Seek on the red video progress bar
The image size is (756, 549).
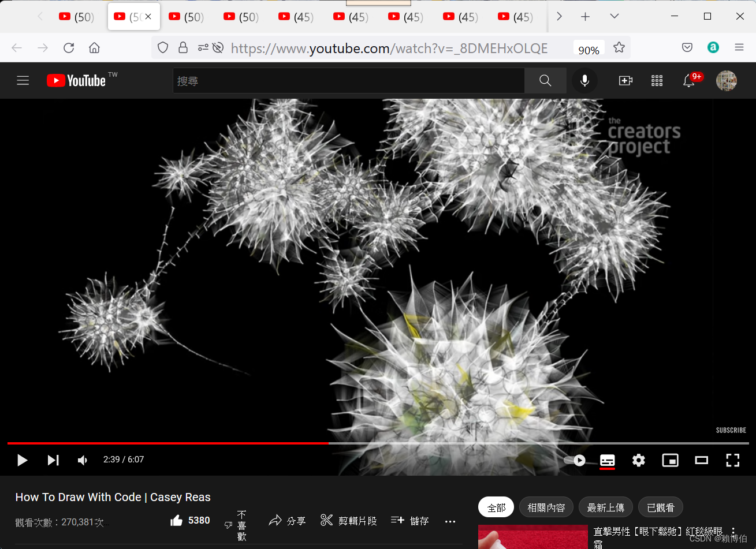[x=378, y=443]
